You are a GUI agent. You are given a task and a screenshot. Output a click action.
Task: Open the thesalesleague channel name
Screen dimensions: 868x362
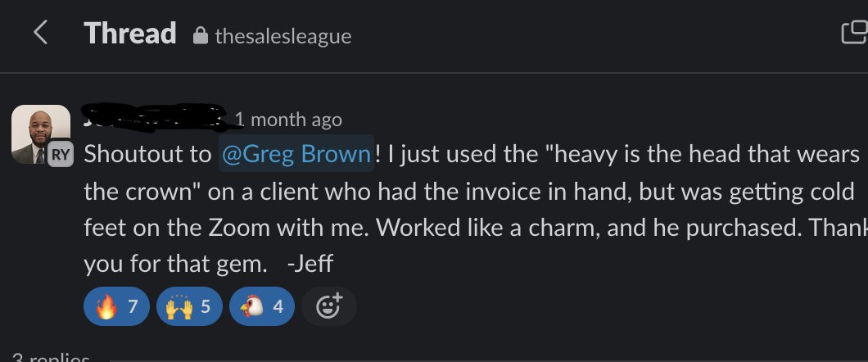point(283,36)
